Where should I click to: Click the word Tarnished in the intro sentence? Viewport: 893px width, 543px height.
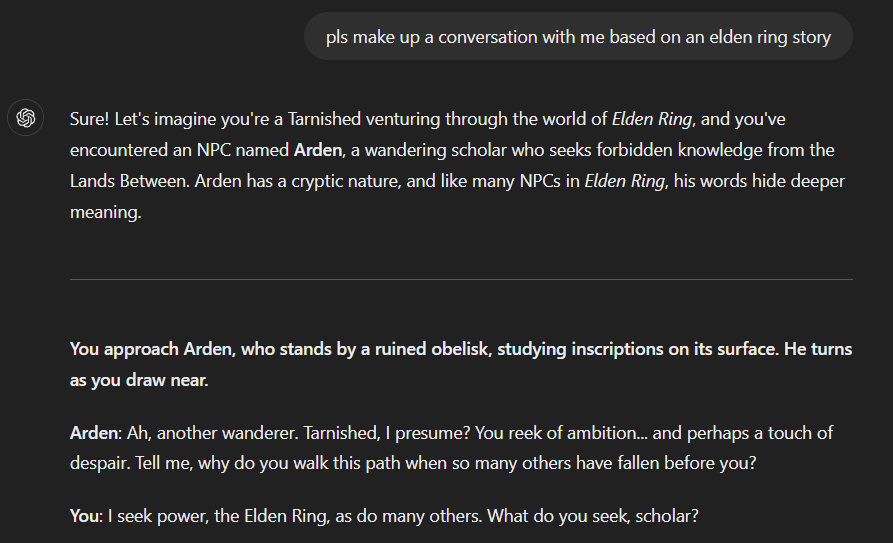[x=324, y=119]
